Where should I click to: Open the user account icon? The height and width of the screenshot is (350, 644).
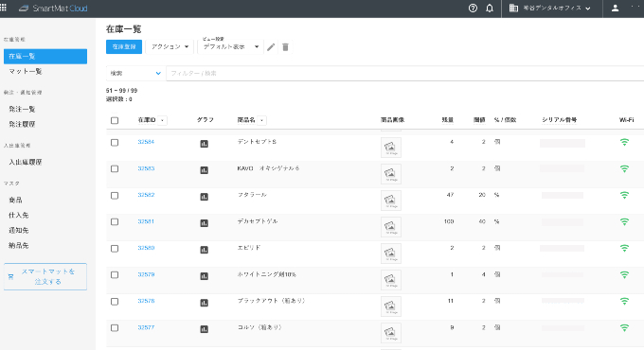615,9
